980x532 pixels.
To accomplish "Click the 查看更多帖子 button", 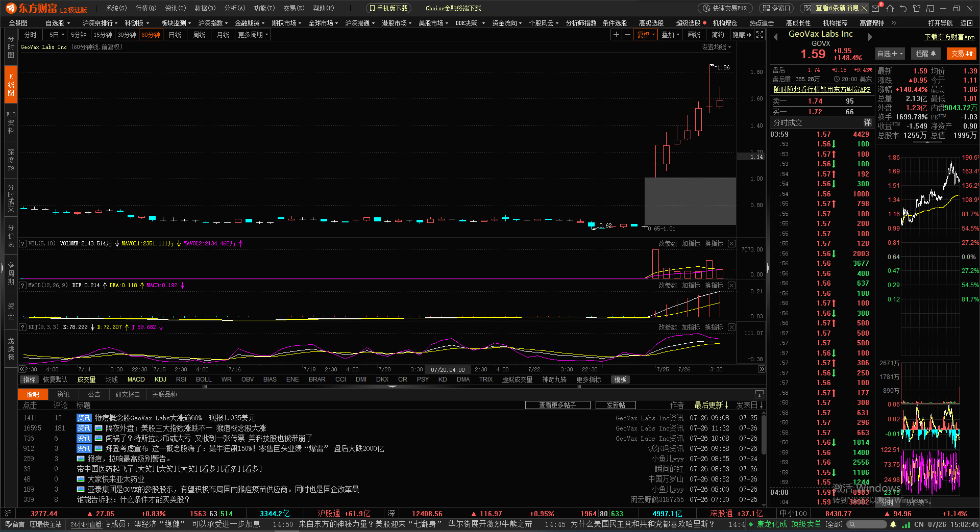I will tap(557, 405).
